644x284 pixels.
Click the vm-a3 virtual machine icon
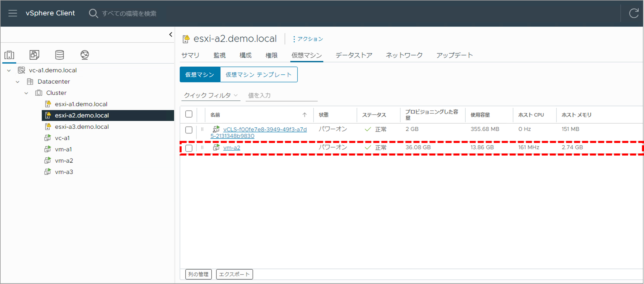click(x=47, y=172)
